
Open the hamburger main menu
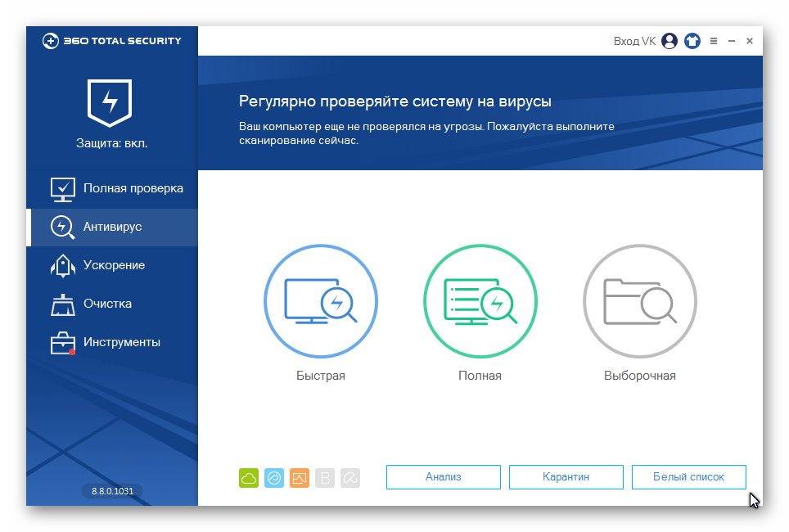click(714, 41)
